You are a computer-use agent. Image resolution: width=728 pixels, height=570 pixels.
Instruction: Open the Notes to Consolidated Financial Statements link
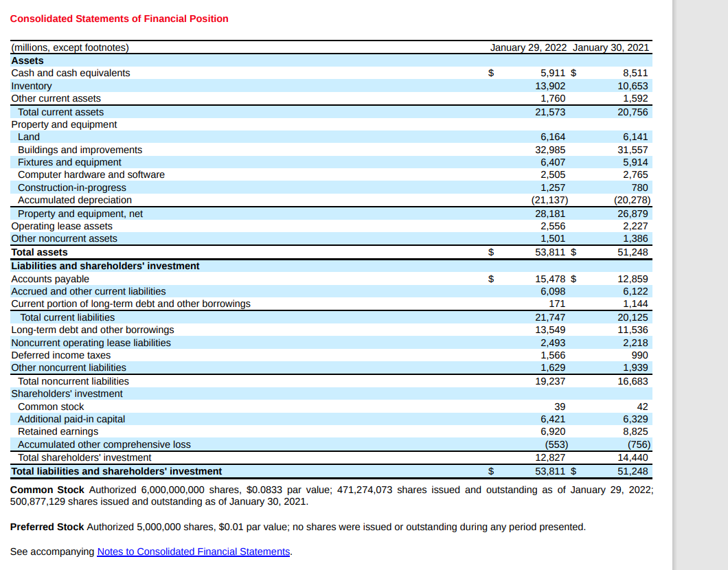(192, 551)
